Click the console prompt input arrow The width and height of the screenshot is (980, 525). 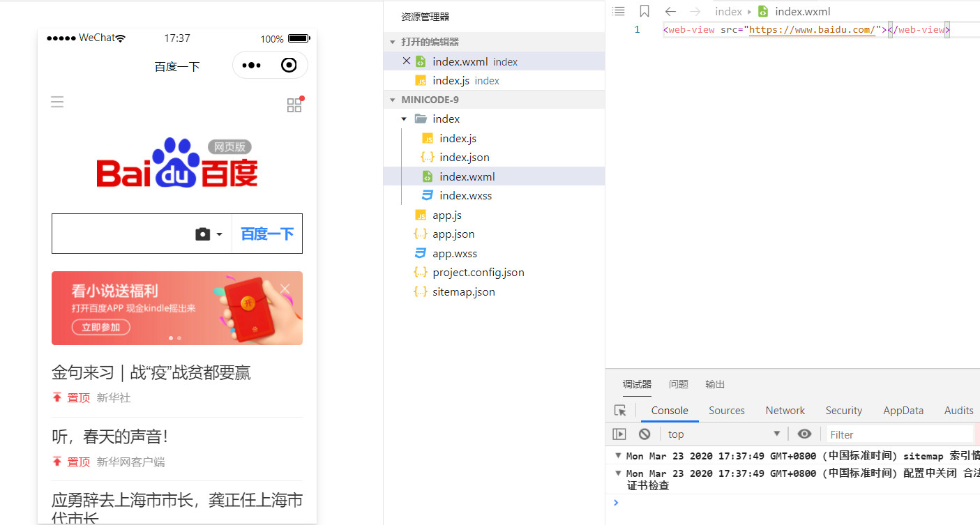click(615, 502)
